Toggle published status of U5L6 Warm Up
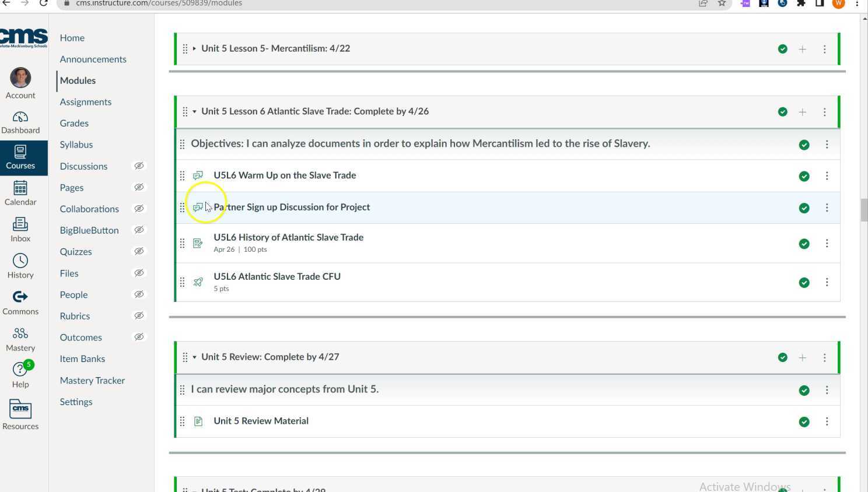 (x=804, y=176)
